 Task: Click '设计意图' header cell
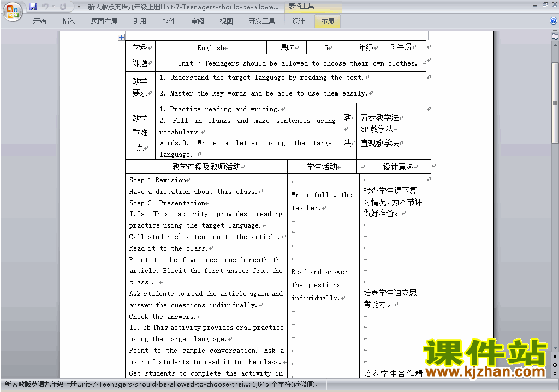[x=398, y=167]
